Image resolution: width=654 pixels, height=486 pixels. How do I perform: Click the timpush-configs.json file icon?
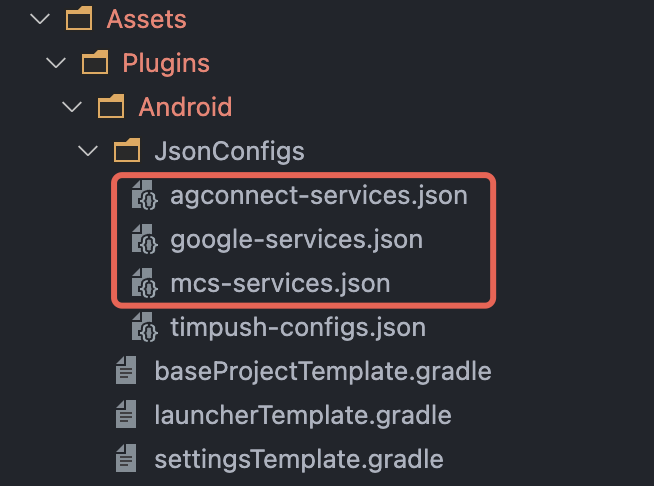(143, 327)
